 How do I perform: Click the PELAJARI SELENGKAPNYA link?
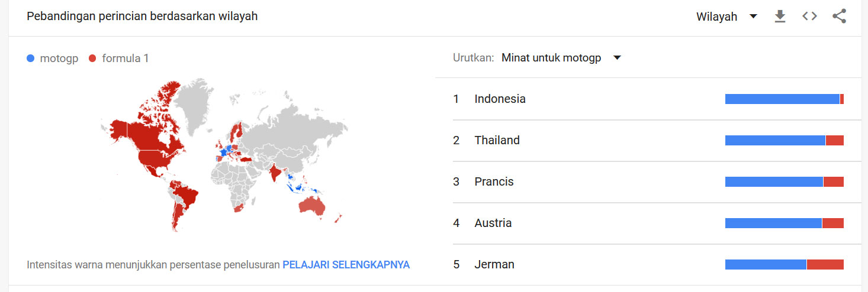pos(346,265)
